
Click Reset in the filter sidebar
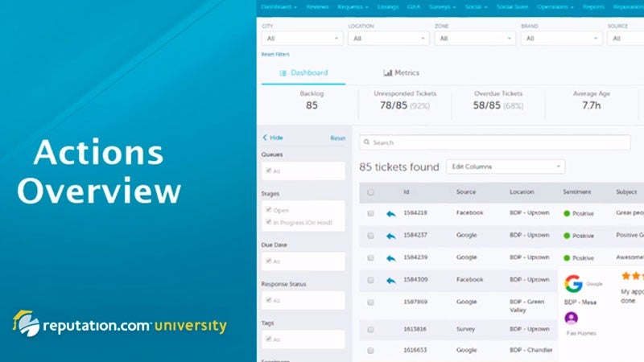337,138
